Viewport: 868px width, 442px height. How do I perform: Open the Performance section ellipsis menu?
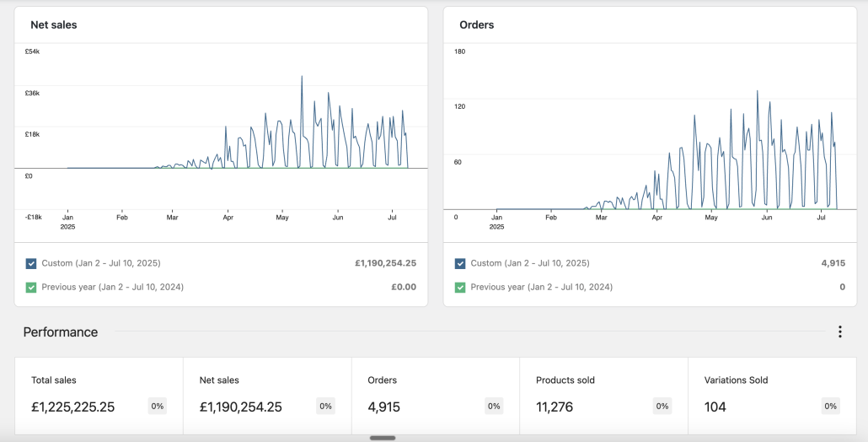(x=839, y=331)
